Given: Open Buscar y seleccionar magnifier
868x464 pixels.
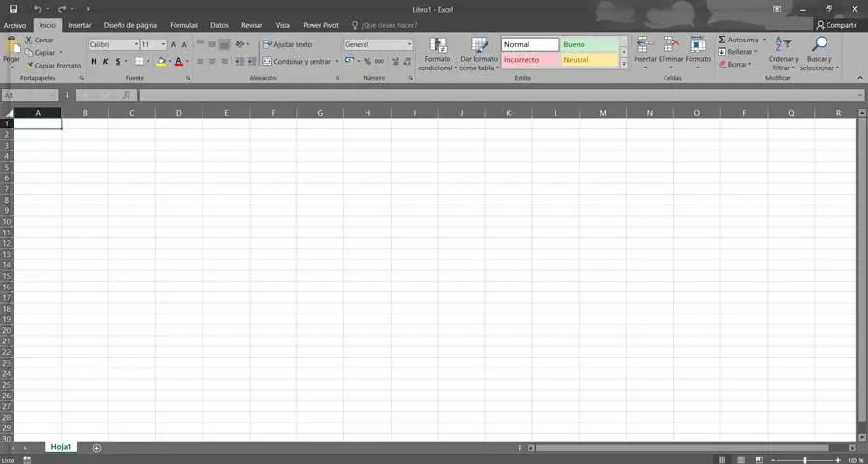Looking at the screenshot, I should [819, 44].
